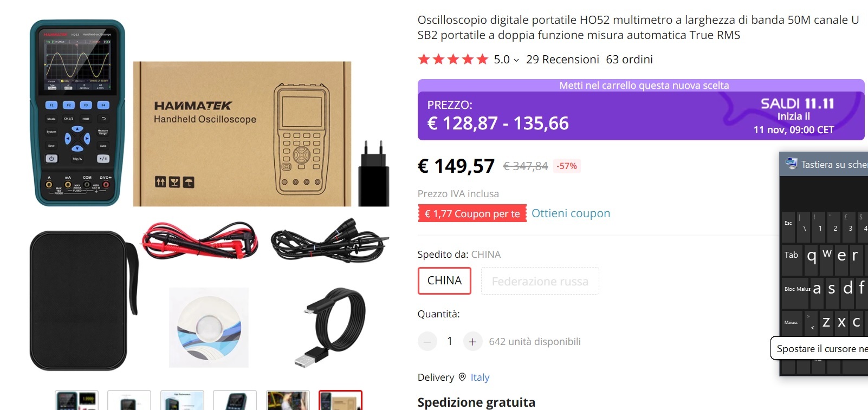Click the minus quantity decrease icon
868x410 pixels.
[x=427, y=342]
